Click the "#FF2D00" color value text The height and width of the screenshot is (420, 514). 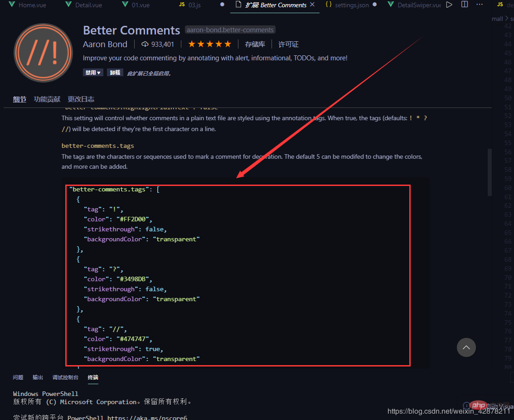point(133,219)
